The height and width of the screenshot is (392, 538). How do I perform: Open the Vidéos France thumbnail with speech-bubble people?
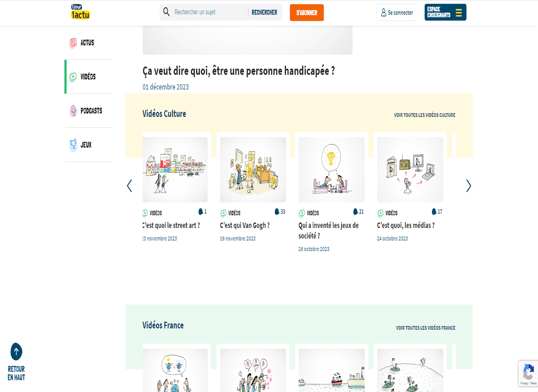tap(253, 370)
